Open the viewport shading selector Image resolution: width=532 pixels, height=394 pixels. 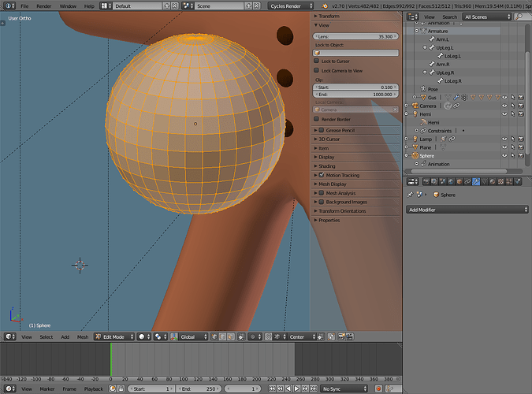click(144, 336)
